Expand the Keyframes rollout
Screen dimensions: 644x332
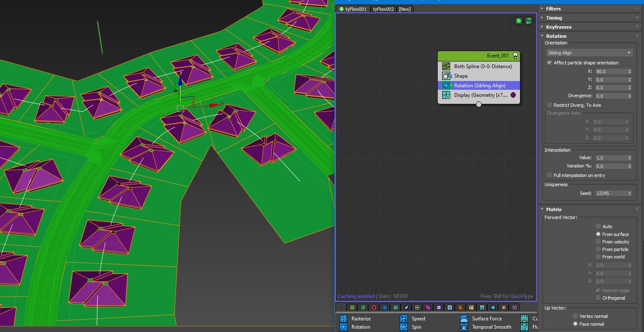pyautogui.click(x=558, y=27)
